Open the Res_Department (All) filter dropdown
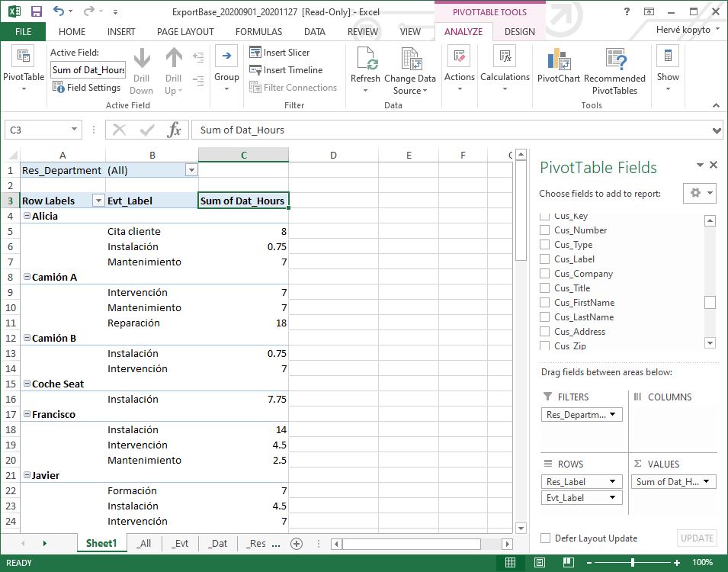Screen dimensions: 728x572 click(191, 169)
